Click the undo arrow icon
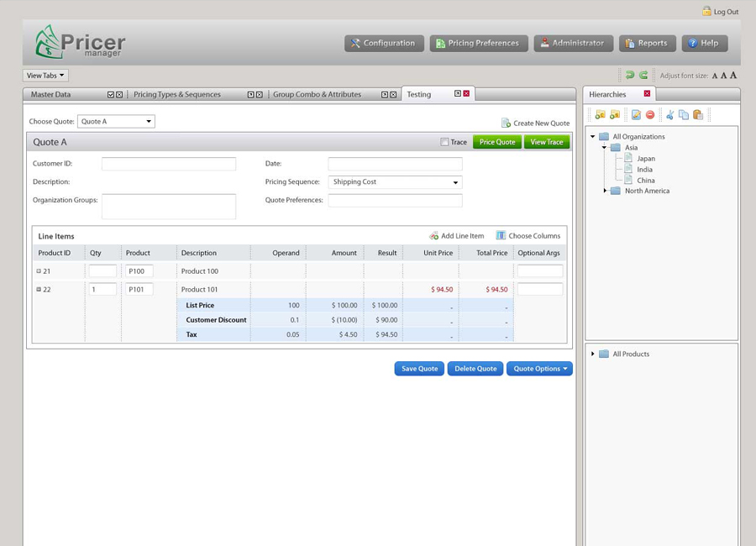756x546 pixels. [630, 76]
